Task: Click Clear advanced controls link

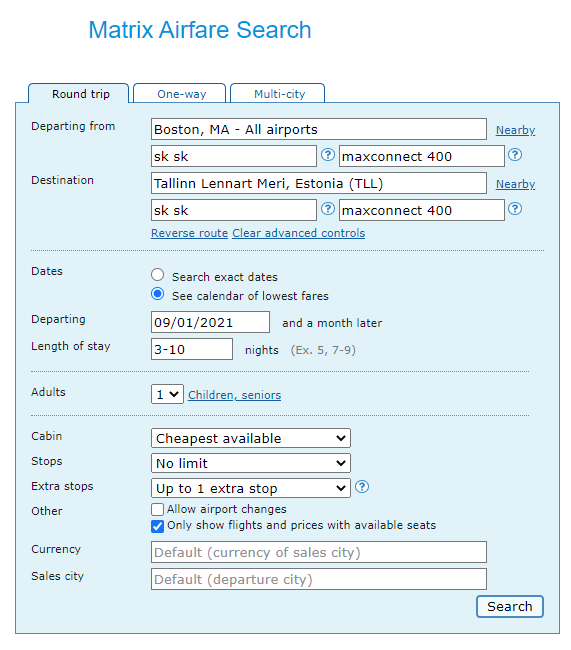Action: pyautogui.click(x=299, y=233)
